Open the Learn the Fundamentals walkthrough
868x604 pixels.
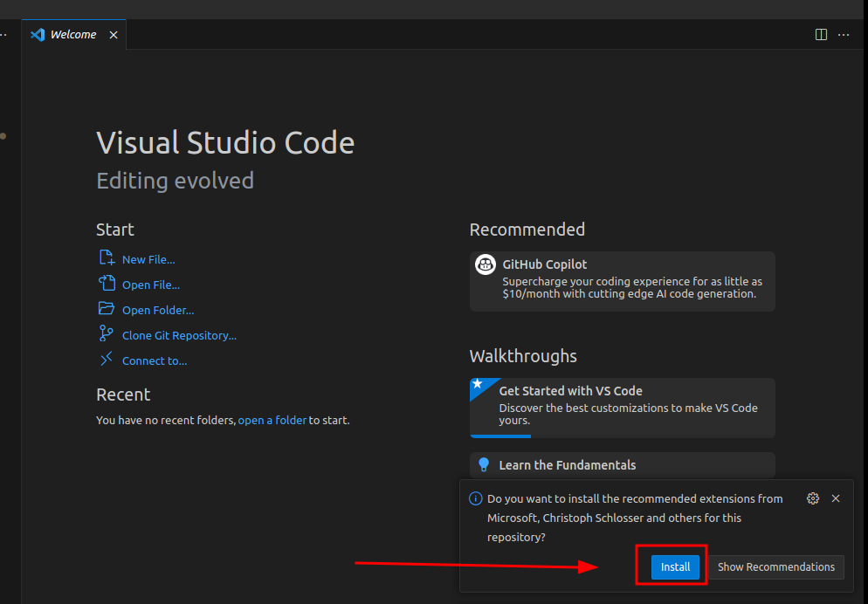click(x=568, y=464)
